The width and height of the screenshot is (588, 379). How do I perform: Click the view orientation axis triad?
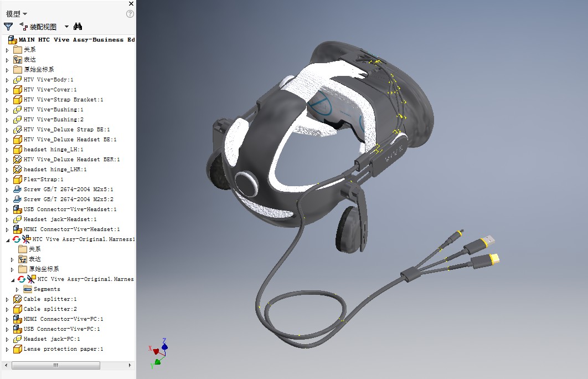click(x=158, y=351)
